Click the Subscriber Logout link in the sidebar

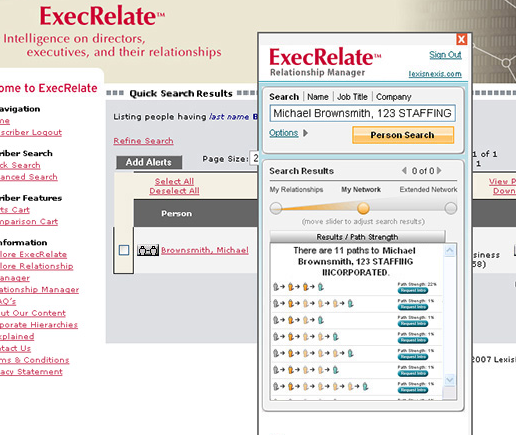point(31,132)
